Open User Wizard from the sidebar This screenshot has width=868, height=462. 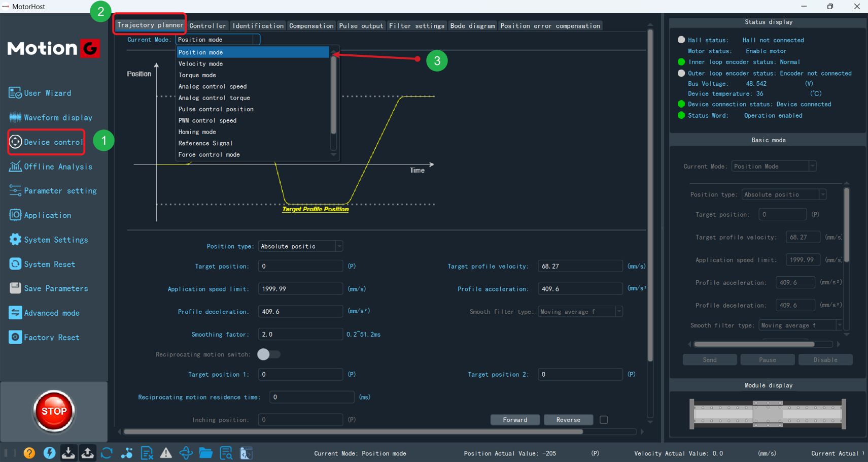(40, 93)
